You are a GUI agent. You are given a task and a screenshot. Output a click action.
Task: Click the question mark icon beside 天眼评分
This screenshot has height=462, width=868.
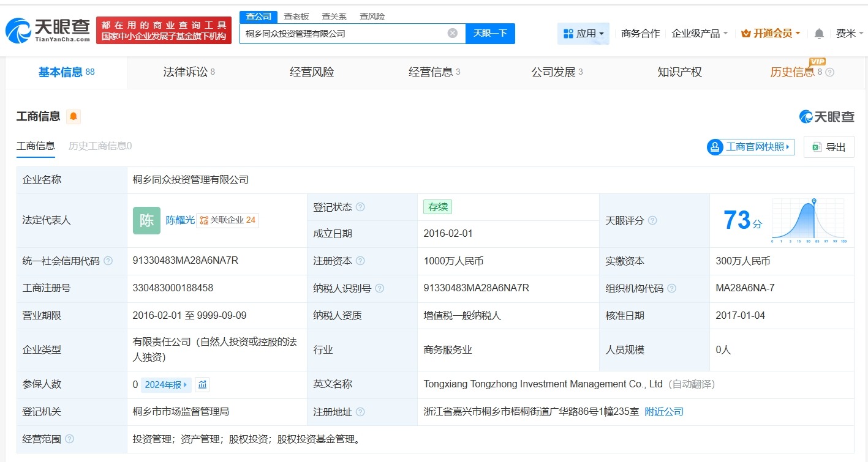(x=652, y=220)
